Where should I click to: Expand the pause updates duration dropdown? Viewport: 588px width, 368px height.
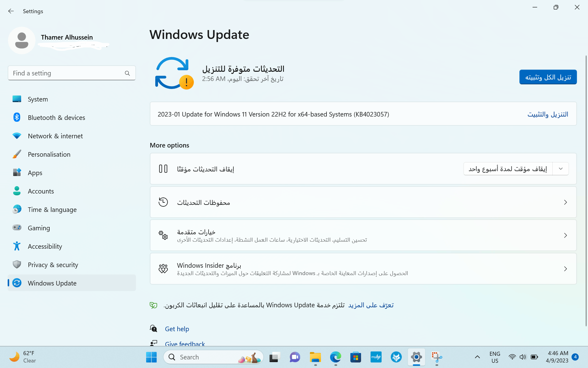coord(560,169)
